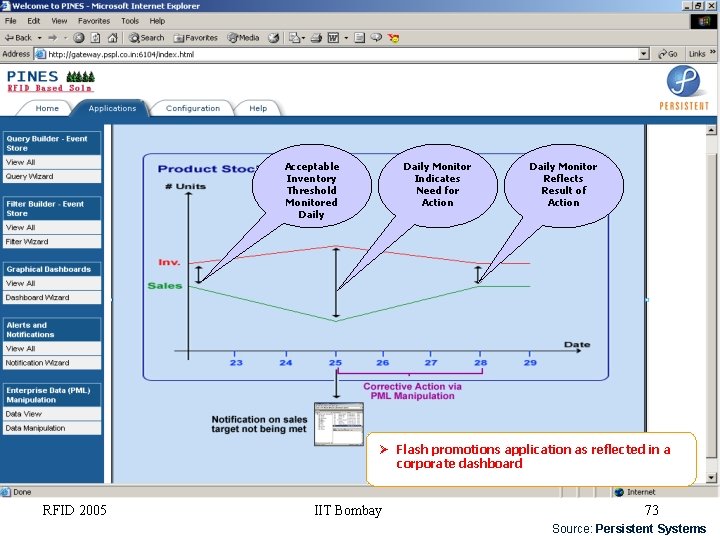The width and height of the screenshot is (720, 540).
Task: Click the Mail icon
Action: 294,38
